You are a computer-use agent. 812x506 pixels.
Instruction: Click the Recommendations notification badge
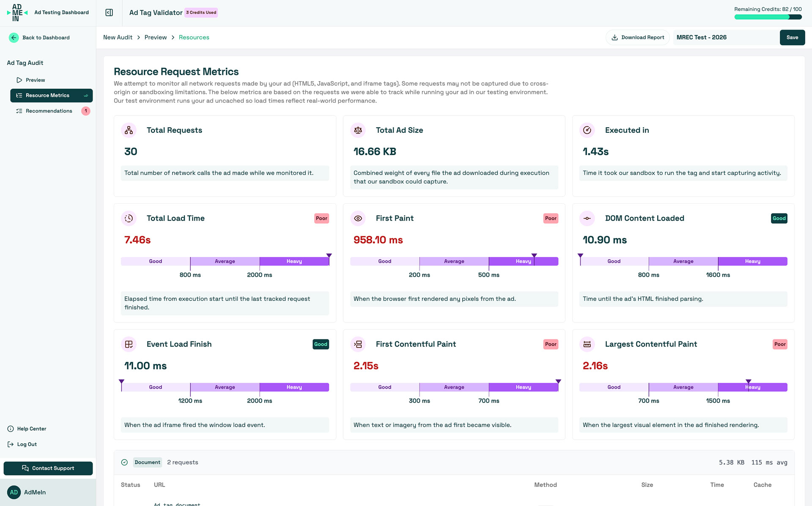pyautogui.click(x=86, y=111)
